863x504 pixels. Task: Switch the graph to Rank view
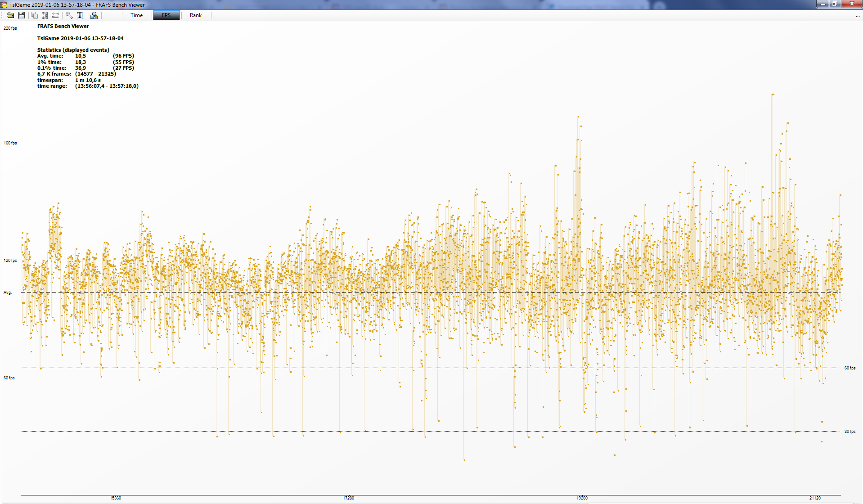coord(196,15)
